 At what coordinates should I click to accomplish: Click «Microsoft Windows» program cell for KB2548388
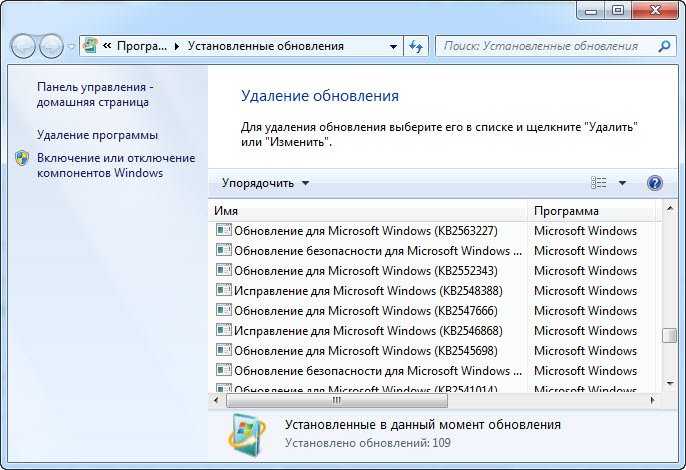coord(585,291)
